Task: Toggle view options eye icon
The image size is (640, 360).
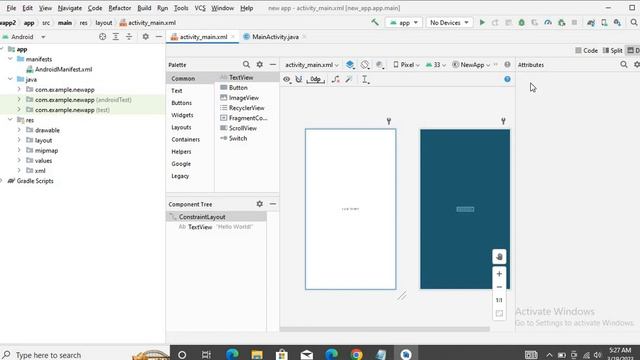Action: pyautogui.click(x=287, y=80)
